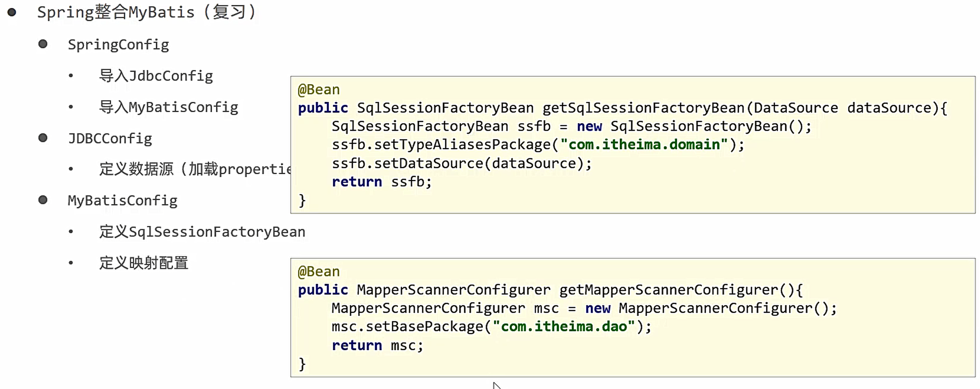
Task: Click the '定义数据源' bullet line
Action: [x=195, y=169]
